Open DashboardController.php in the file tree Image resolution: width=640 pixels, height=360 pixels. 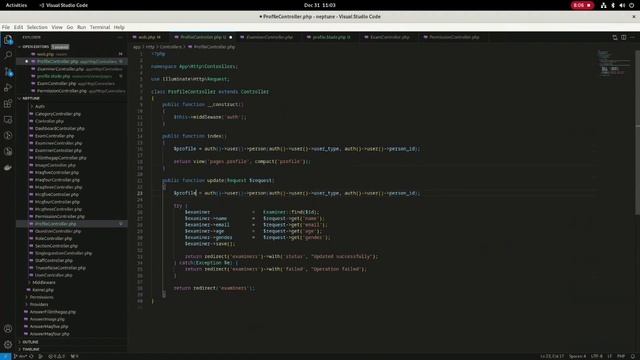[60, 129]
